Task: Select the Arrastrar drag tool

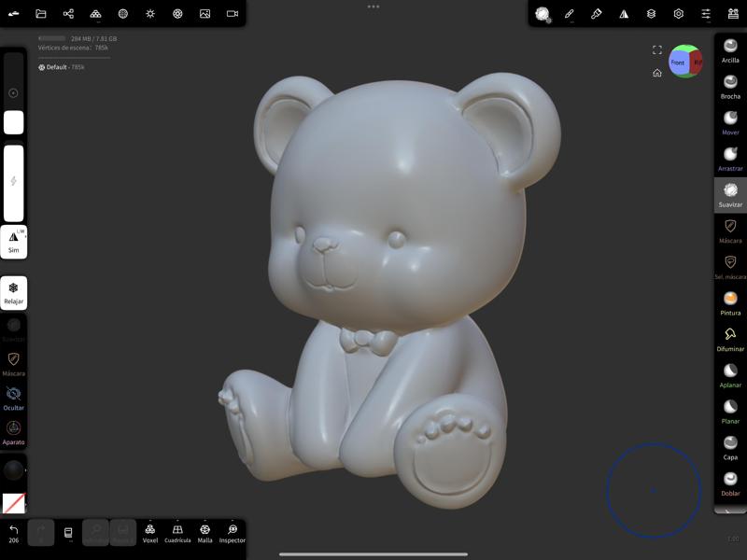Action: pos(730,160)
